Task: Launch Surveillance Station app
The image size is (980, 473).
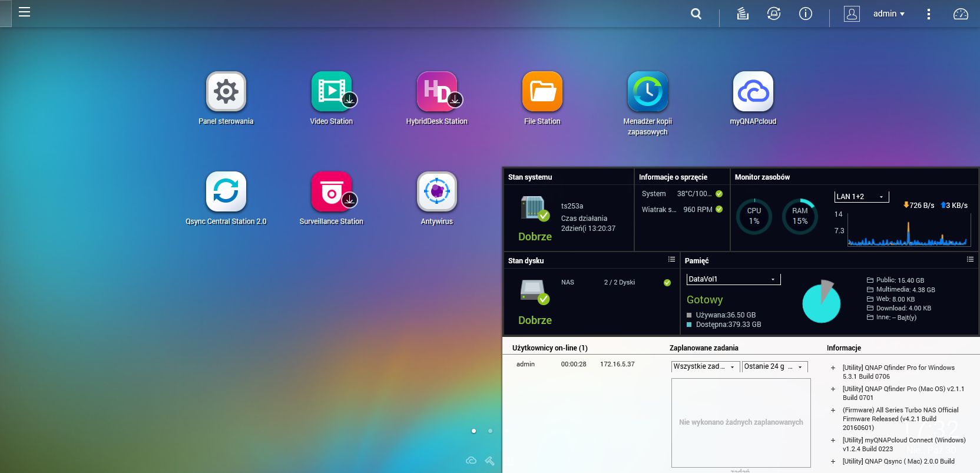Action: [x=332, y=191]
